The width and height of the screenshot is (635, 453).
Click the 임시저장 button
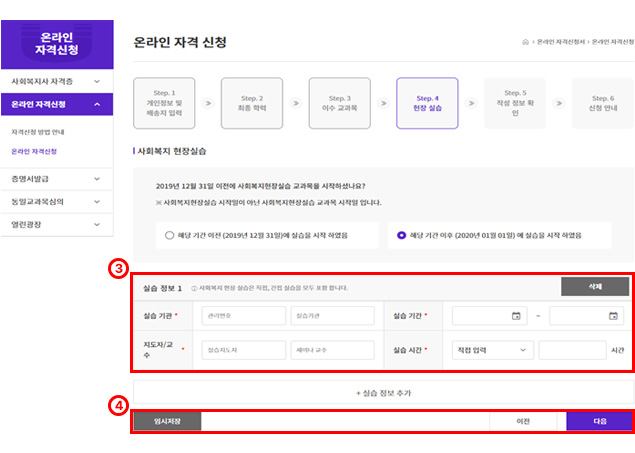click(167, 421)
